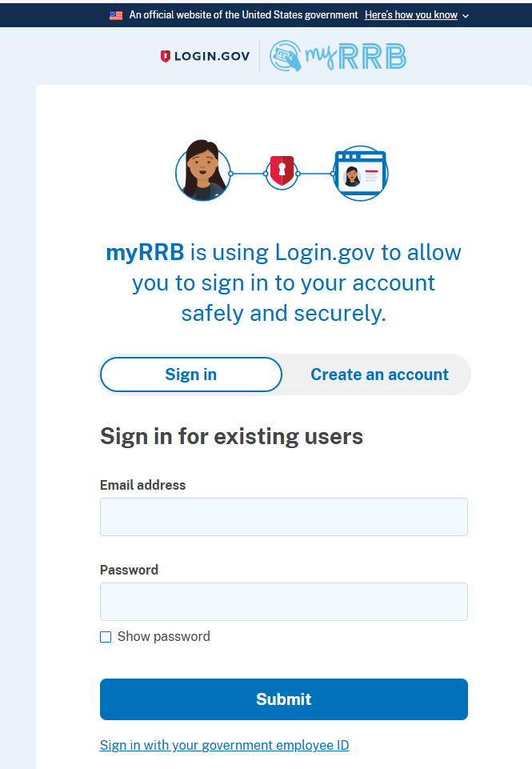Click the myRRB magnifier logo icon
The image size is (532, 769).
[286, 57]
